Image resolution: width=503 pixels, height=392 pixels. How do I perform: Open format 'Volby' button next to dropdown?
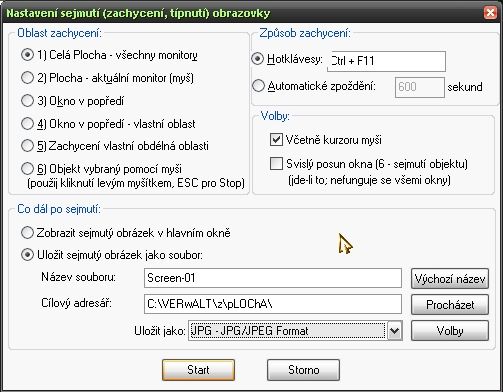pyautogui.click(x=450, y=331)
